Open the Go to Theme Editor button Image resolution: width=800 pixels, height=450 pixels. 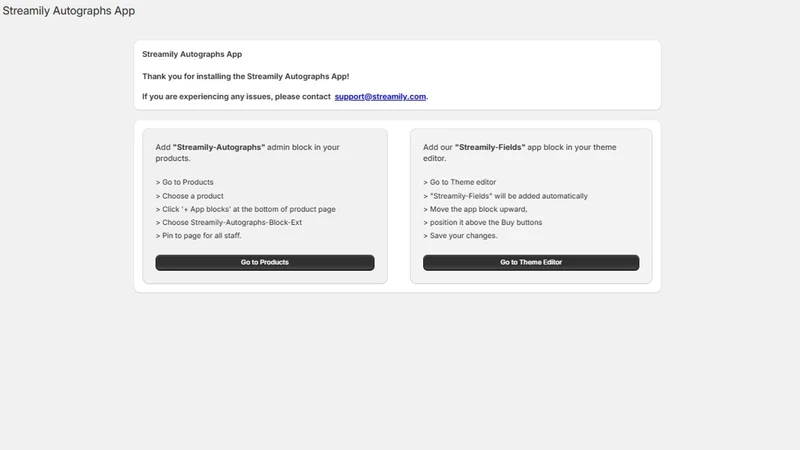[531, 262]
